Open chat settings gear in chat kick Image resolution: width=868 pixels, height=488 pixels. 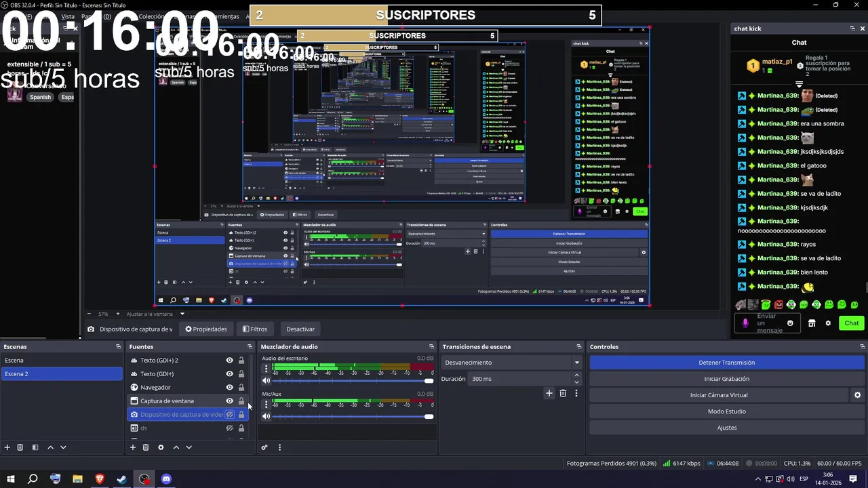[x=828, y=323]
